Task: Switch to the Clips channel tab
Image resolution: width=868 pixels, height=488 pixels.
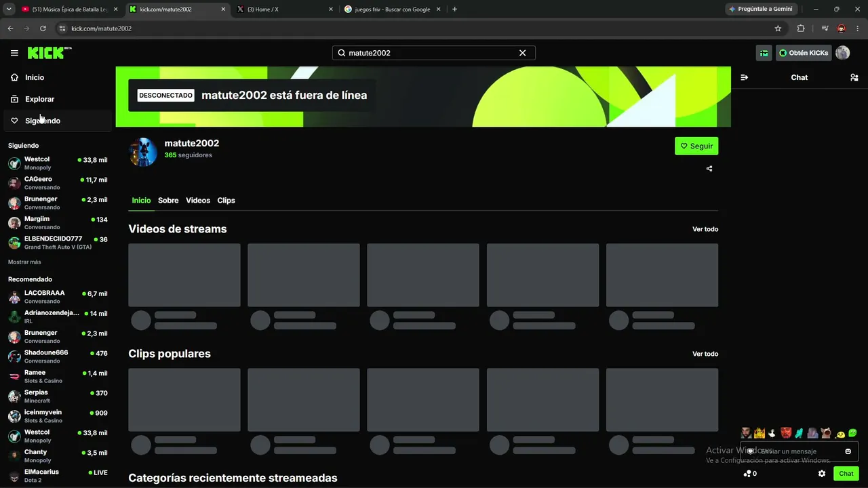Action: [x=226, y=201]
